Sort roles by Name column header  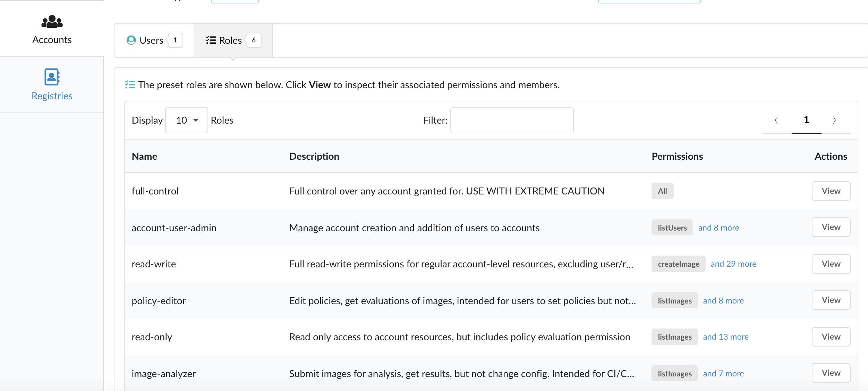pos(144,156)
